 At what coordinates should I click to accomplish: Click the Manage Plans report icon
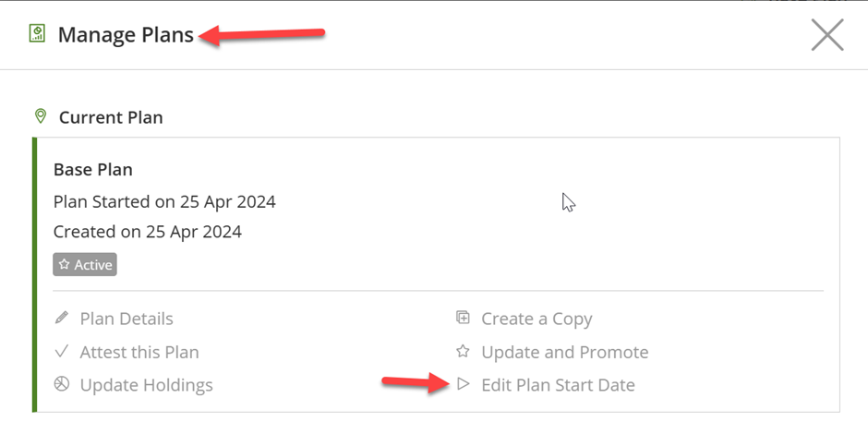(x=37, y=33)
